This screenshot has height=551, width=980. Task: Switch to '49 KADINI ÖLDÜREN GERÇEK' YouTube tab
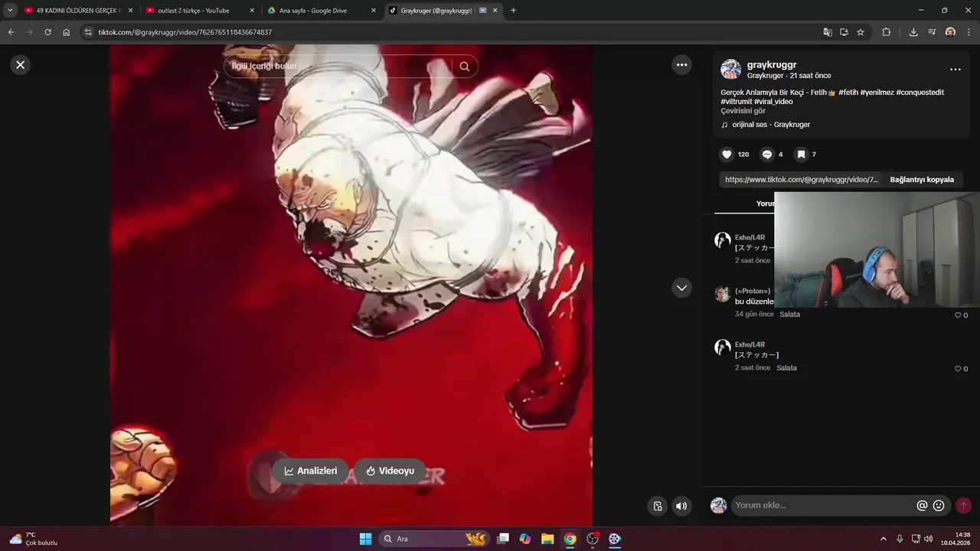pyautogui.click(x=79, y=11)
